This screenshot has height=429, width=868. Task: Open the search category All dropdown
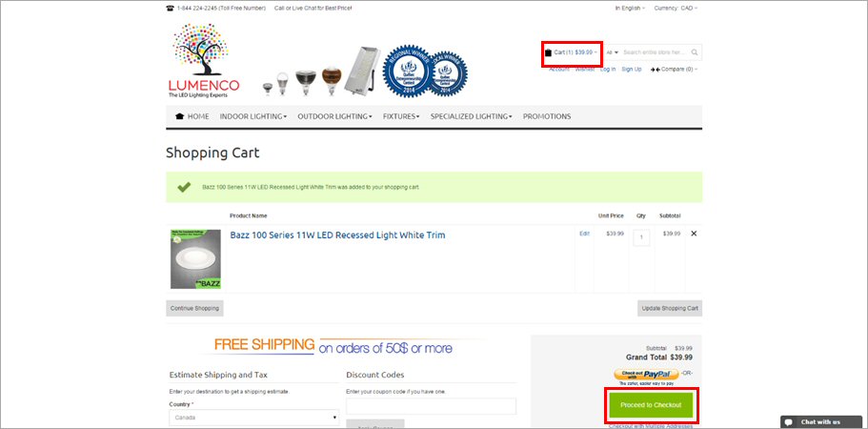point(613,52)
